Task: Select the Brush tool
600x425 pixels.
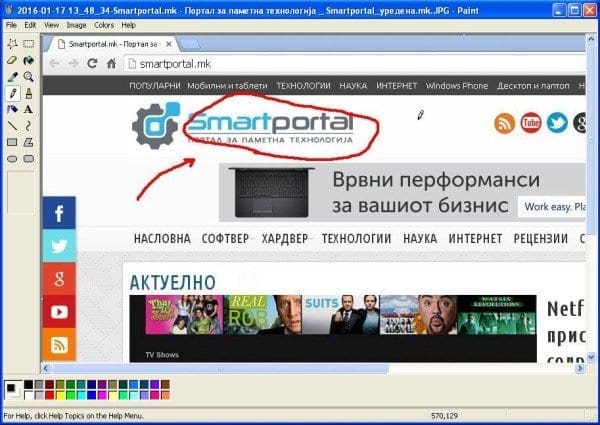Action: 29,93
